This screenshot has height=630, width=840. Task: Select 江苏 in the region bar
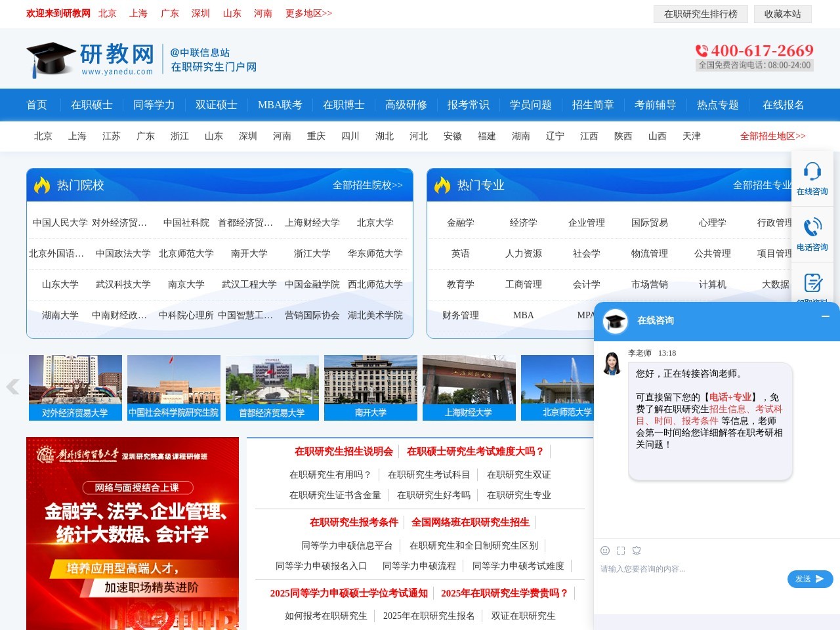click(x=112, y=136)
